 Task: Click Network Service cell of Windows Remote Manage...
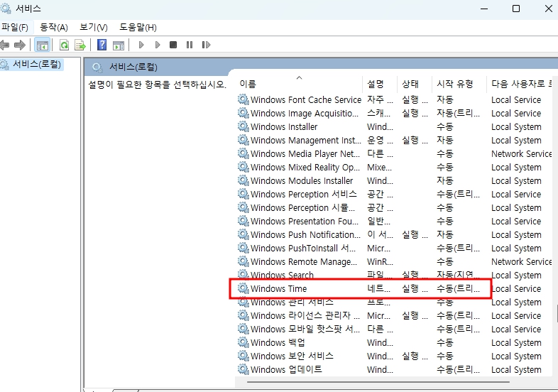(x=522, y=262)
